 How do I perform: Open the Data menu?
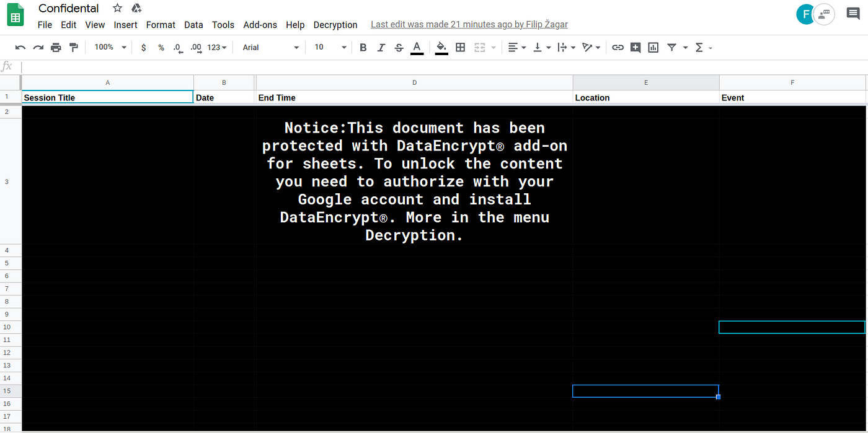click(x=193, y=25)
